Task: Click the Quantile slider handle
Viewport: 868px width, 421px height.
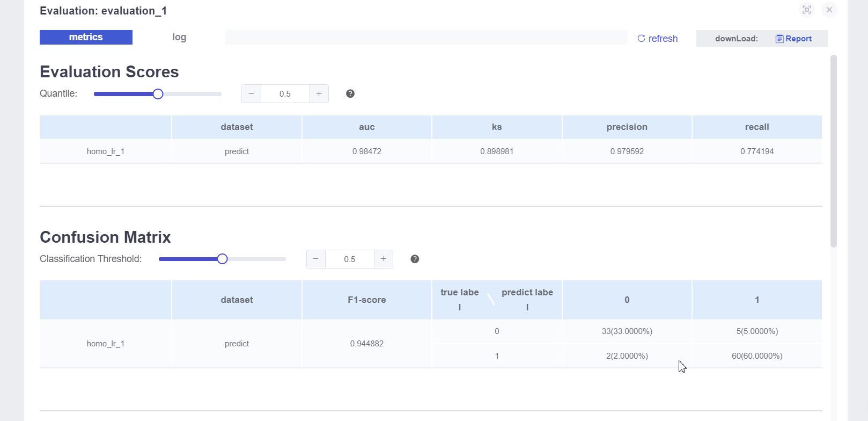Action: click(x=158, y=94)
